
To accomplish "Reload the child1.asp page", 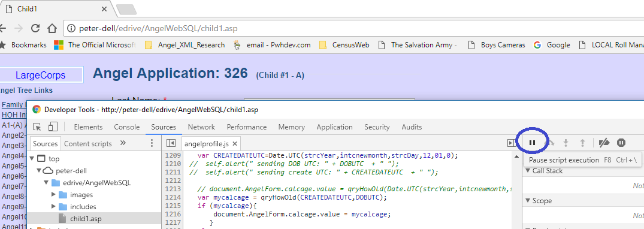I will [35, 28].
